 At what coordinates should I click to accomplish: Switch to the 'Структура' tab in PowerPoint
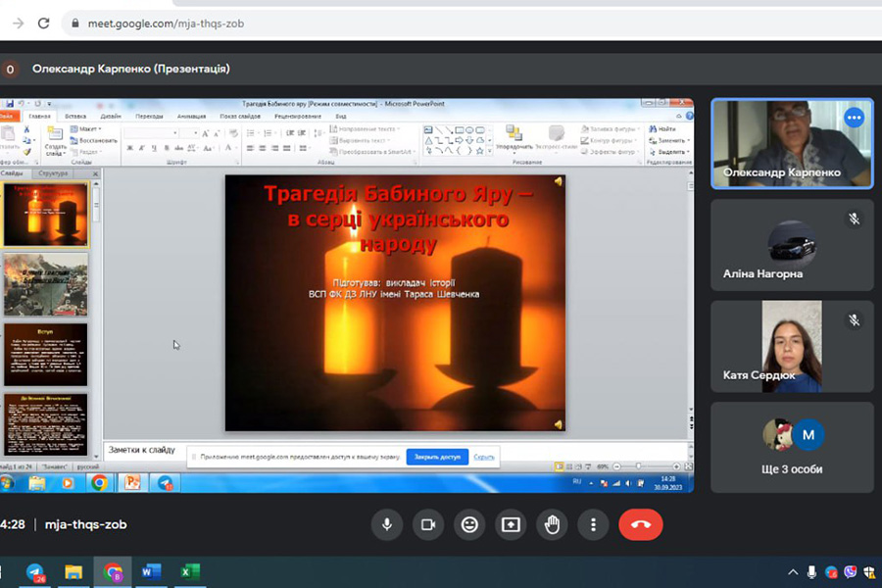click(x=54, y=173)
